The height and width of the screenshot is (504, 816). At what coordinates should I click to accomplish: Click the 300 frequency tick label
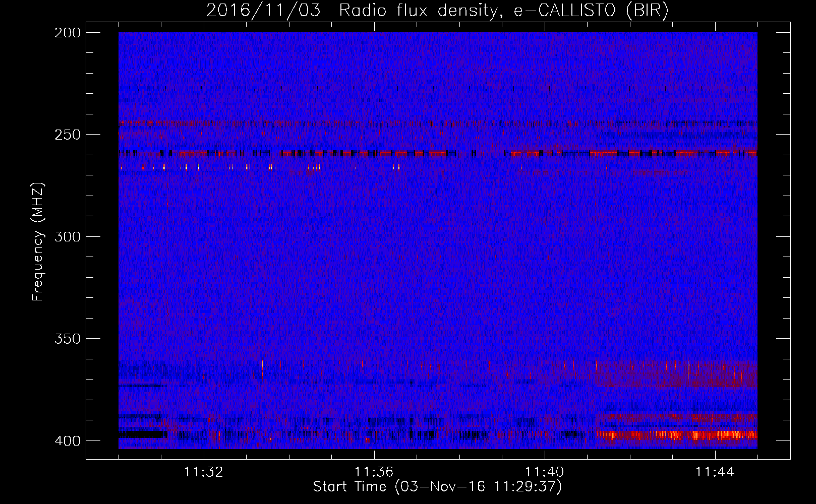click(68, 236)
